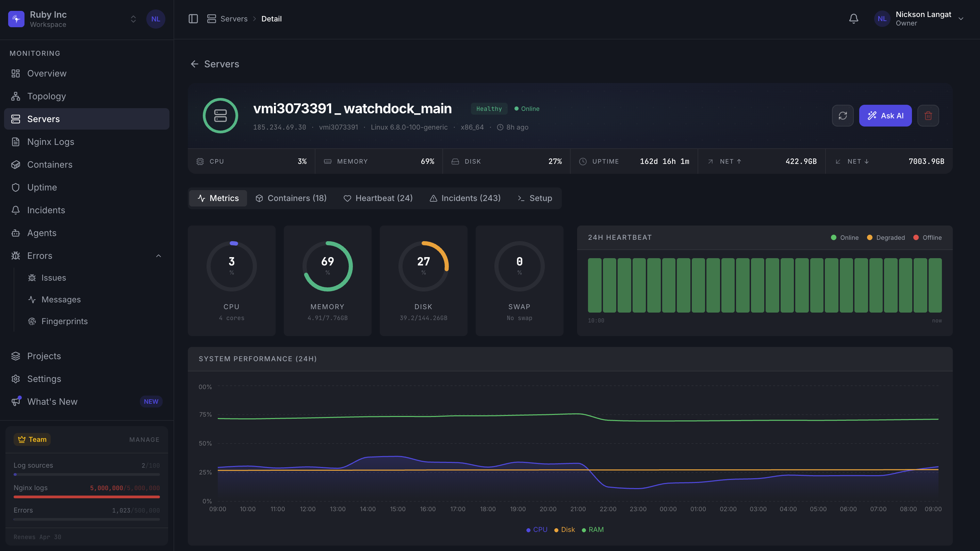Click the Log sources usage bar

[87, 474]
